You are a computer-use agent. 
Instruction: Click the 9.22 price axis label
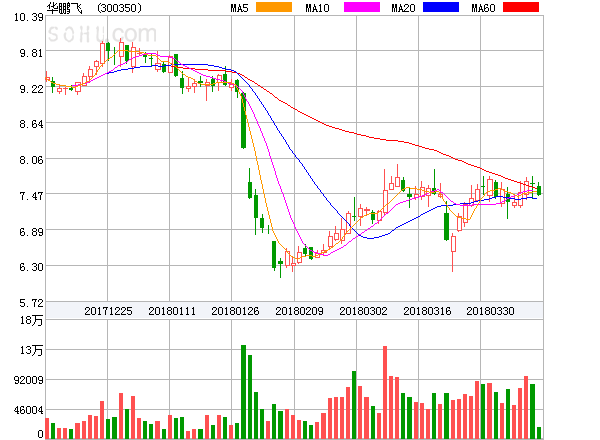(31, 89)
